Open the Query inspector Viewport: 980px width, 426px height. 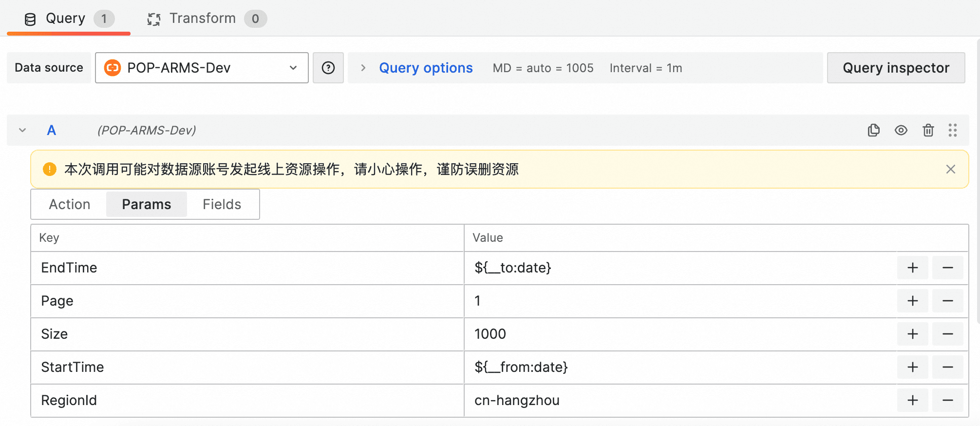point(896,68)
